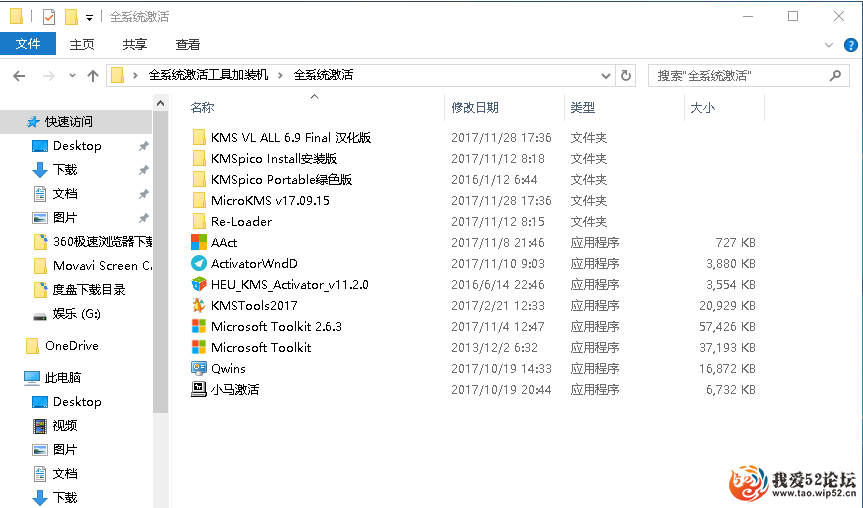863x508 pixels.
Task: Open the 文件 menu
Action: tap(28, 43)
